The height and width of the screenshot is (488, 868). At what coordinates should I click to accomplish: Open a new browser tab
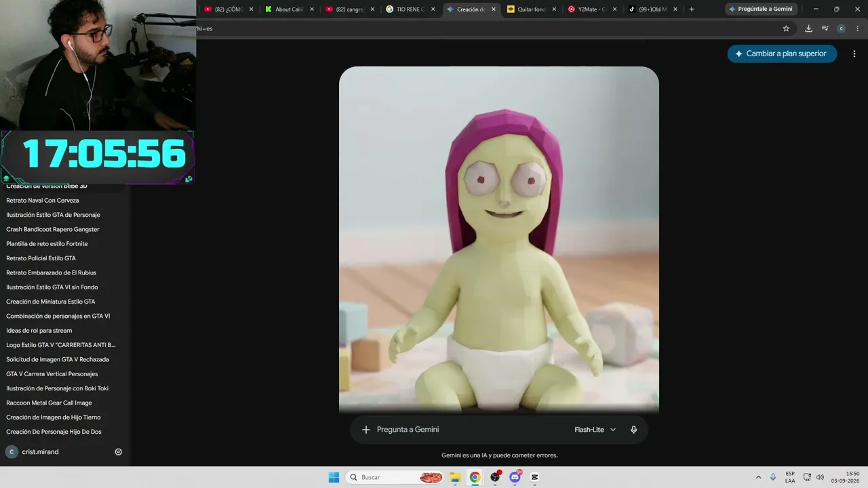tap(692, 9)
